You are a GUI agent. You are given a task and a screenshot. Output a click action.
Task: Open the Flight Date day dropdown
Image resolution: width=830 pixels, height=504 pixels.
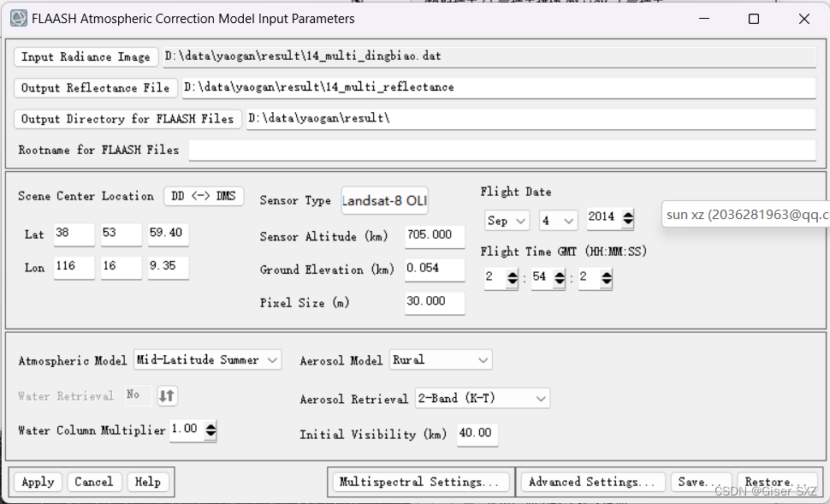558,221
